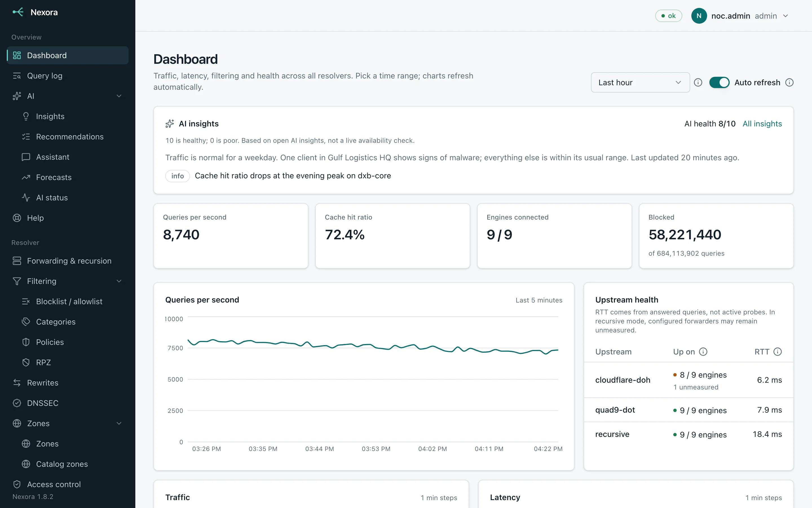Click the DNSSEC badge check icon
Screen dimensions: 812x508
click(x=17, y=403)
